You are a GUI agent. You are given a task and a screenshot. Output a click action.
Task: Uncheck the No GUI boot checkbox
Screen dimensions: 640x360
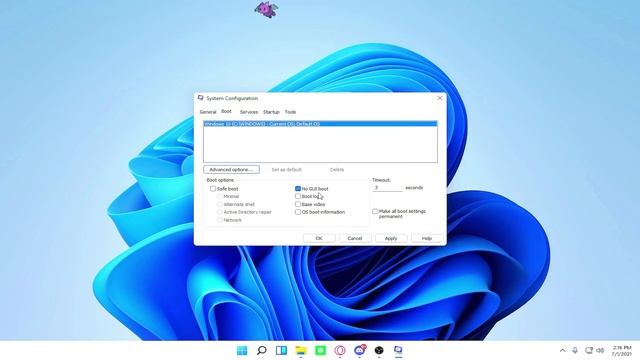click(298, 189)
